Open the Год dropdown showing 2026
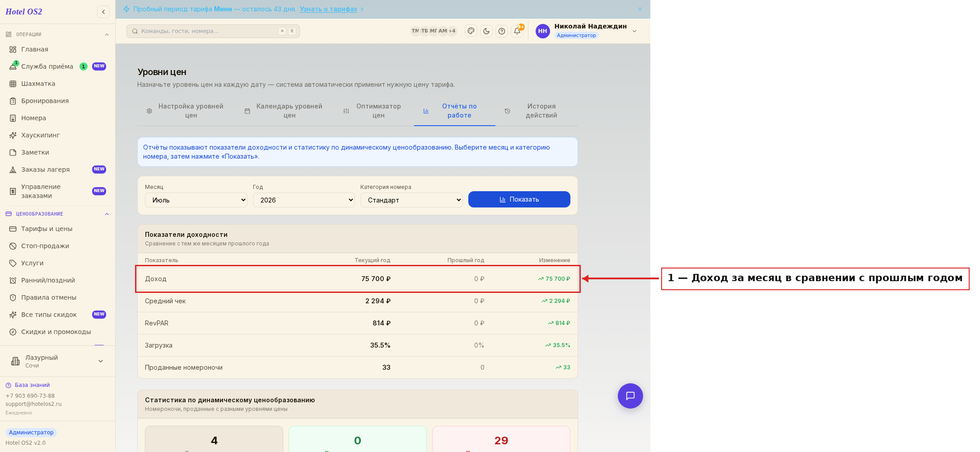 (x=304, y=200)
